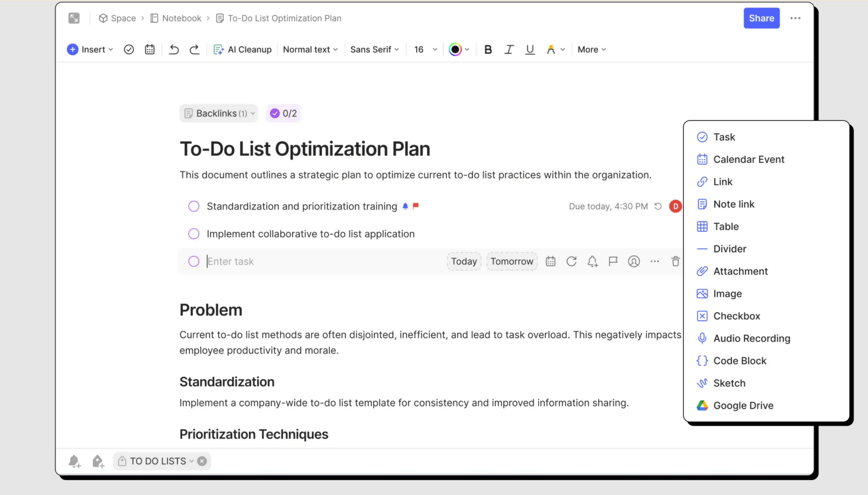Insert a calendar event from the toolbar icon
This screenshot has width=868, height=495.
pos(150,49)
